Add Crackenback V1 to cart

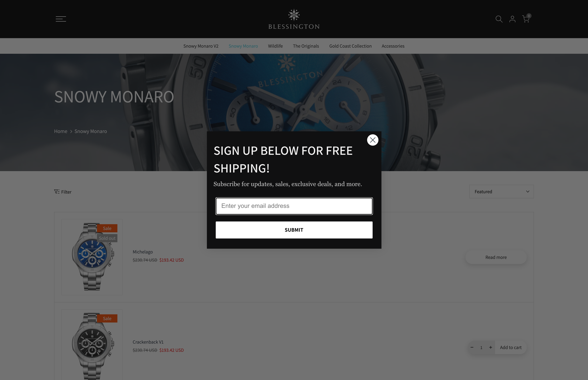coord(511,347)
